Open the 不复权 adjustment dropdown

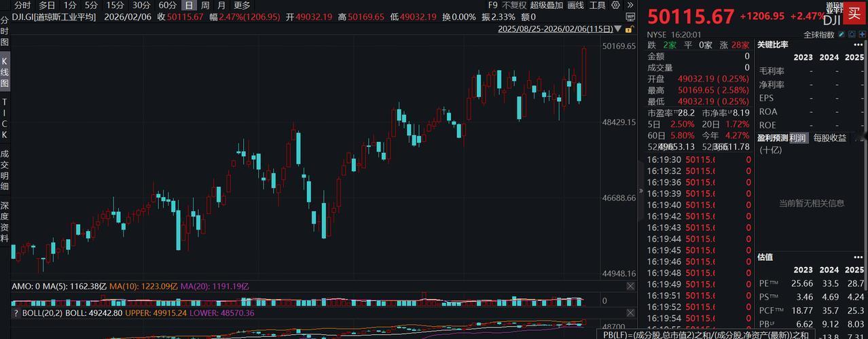[514, 5]
